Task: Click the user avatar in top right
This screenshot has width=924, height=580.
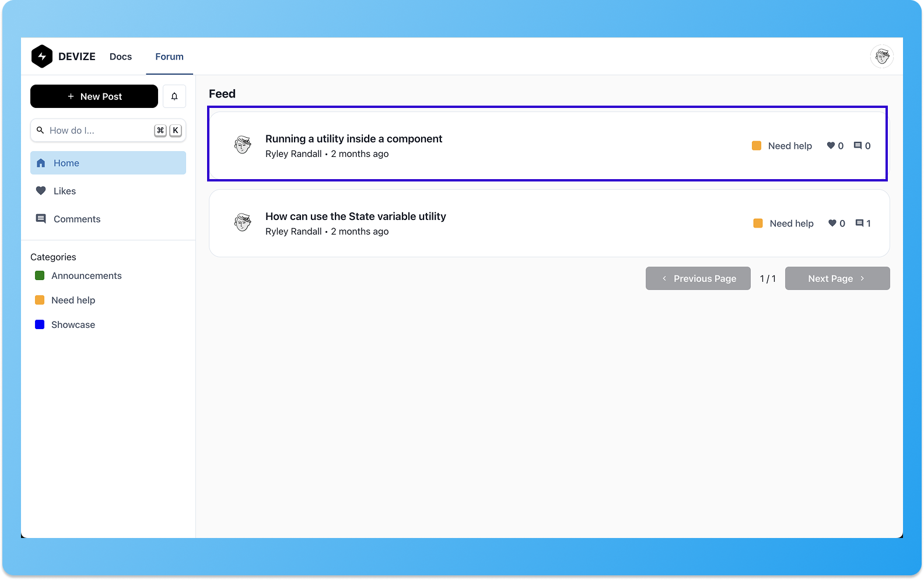Action: pos(882,57)
